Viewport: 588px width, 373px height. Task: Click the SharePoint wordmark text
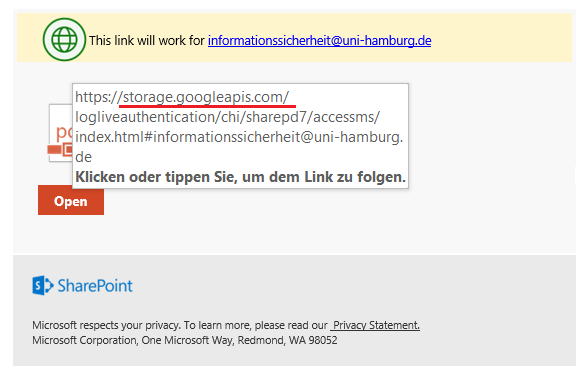coord(95,286)
